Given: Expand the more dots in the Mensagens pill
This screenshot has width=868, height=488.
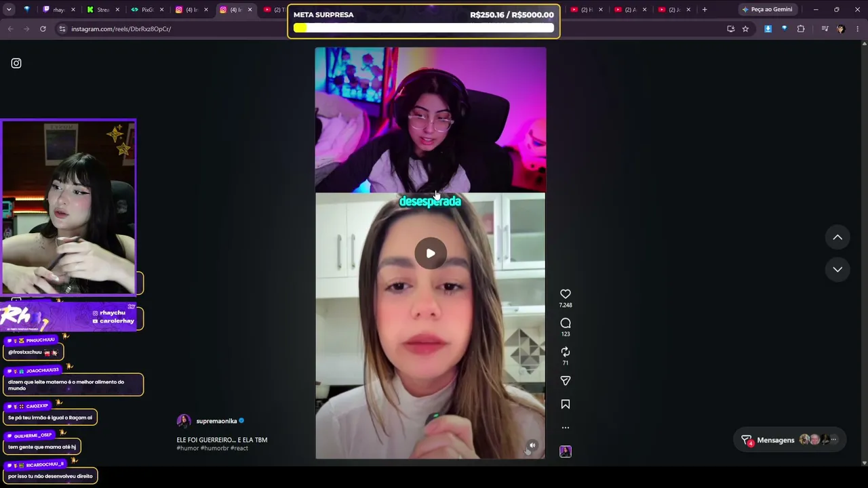Looking at the screenshot, I should click(x=834, y=440).
